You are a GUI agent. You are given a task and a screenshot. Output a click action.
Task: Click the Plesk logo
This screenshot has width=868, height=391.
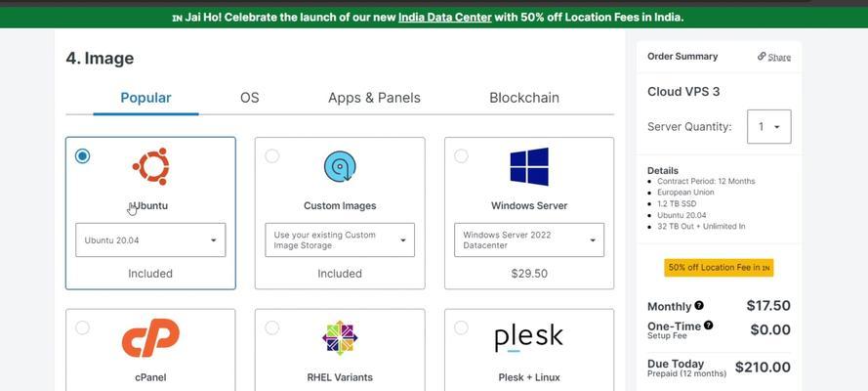[528, 338]
